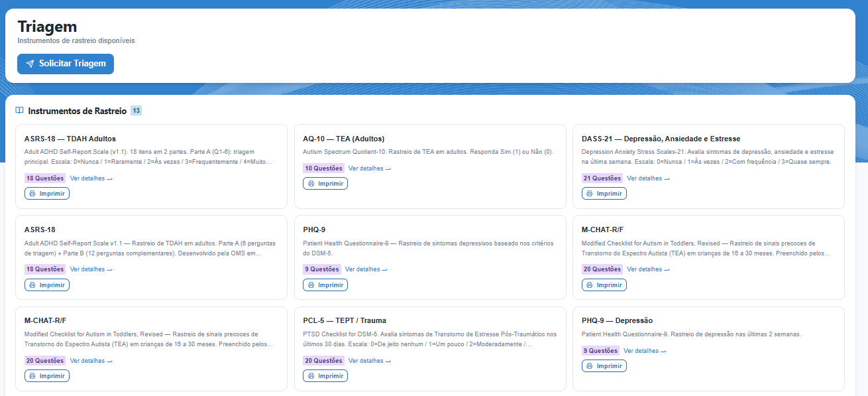Screen dimensions: 868x396
Task: Click the Solicitar Triagem button
Action: tap(66, 64)
